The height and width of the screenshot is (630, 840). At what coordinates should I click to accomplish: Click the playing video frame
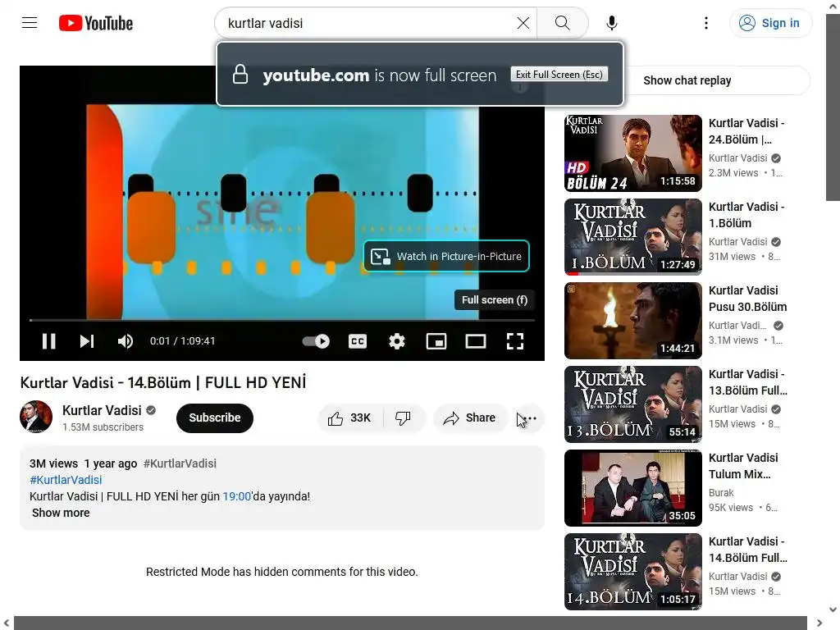[x=282, y=212]
